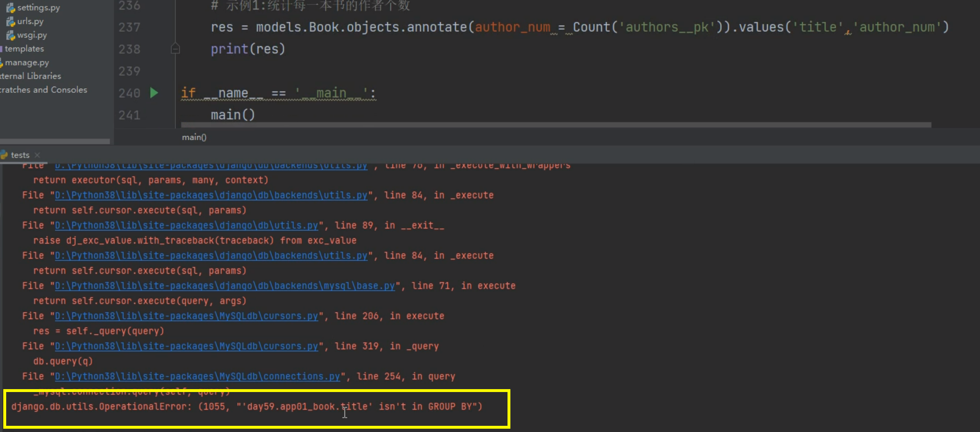Click the 'res = self._query(query)' traceback line
This screenshot has height=432, width=980.
click(x=98, y=331)
